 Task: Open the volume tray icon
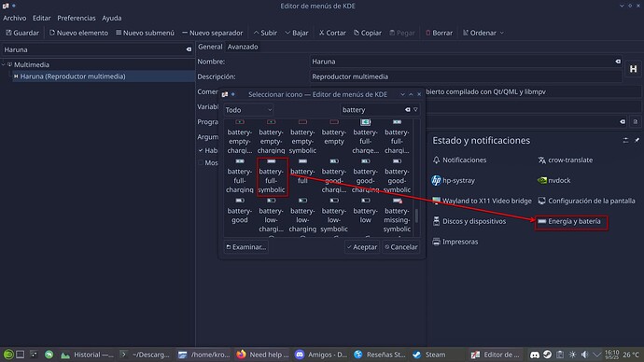(584, 355)
